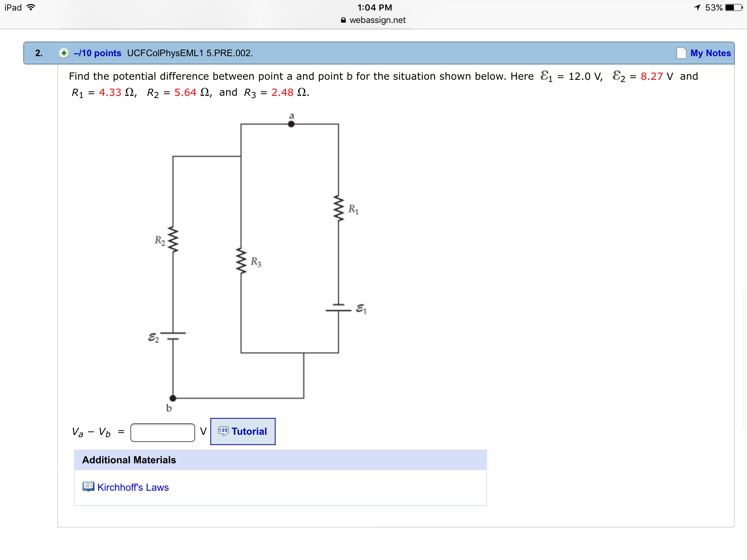Click the question code UCFColPhysEML1 5.PRE.002
Viewport: 747px width, 560px height.
tap(189, 53)
